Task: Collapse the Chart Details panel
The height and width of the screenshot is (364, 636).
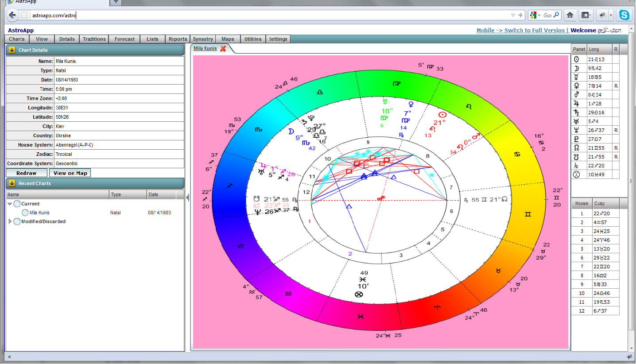Action: coord(12,50)
